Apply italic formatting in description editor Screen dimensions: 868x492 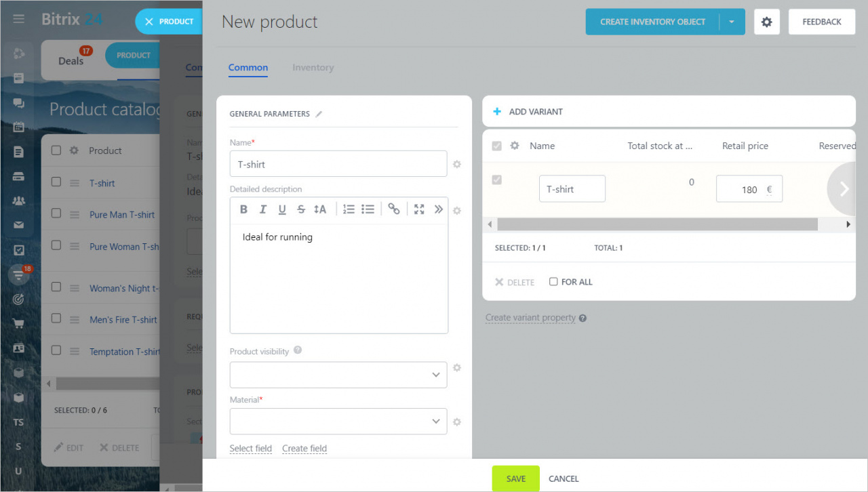(262, 209)
